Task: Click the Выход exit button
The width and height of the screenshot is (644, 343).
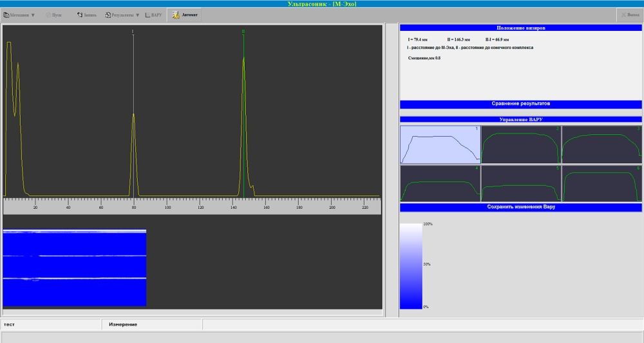Action: 629,15
